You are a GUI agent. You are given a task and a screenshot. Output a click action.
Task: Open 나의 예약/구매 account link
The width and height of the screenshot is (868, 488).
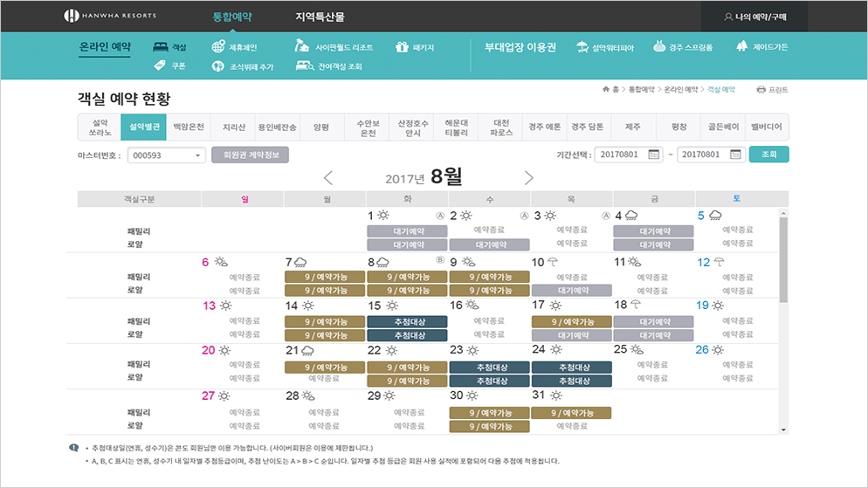point(754,17)
